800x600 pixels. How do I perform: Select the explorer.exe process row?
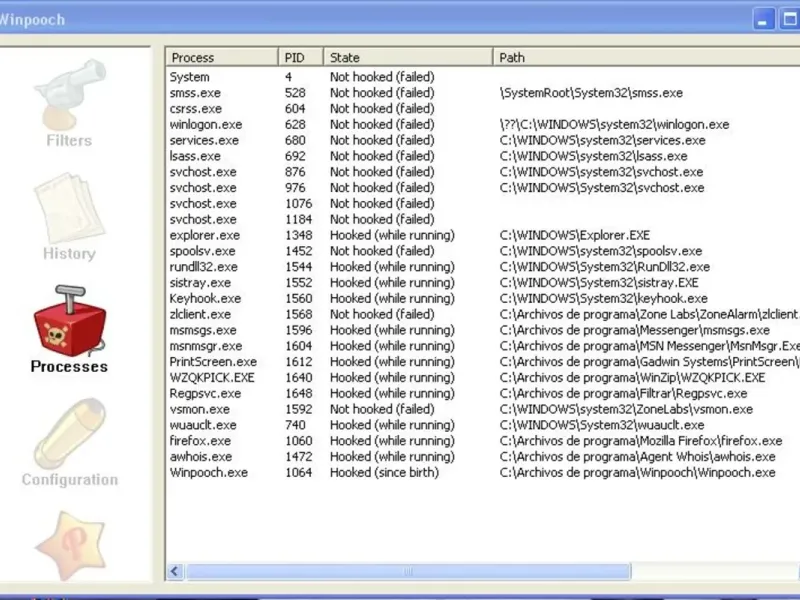click(x=483, y=235)
